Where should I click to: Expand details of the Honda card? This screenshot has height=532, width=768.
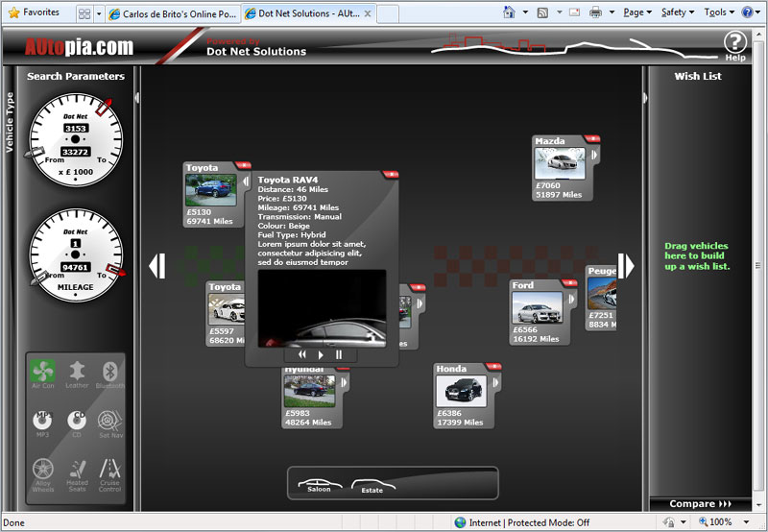pyautogui.click(x=495, y=382)
